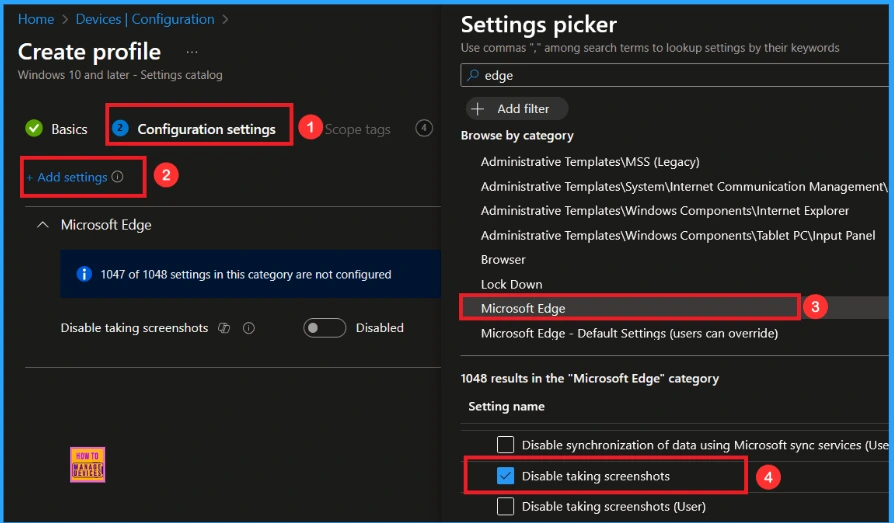Viewport: 894px width, 523px height.
Task: Click the Settings picker title
Action: pyautogui.click(x=539, y=25)
